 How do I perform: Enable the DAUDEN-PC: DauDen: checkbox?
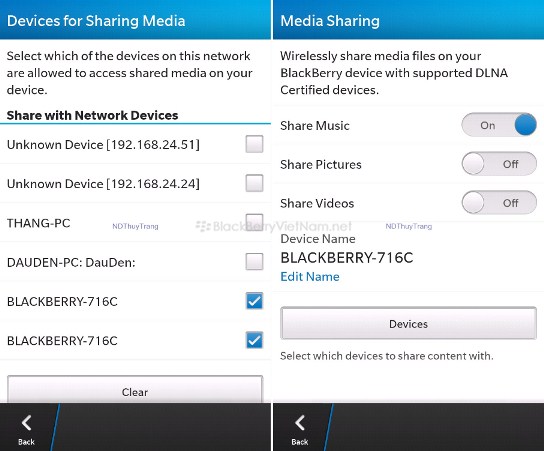254,261
